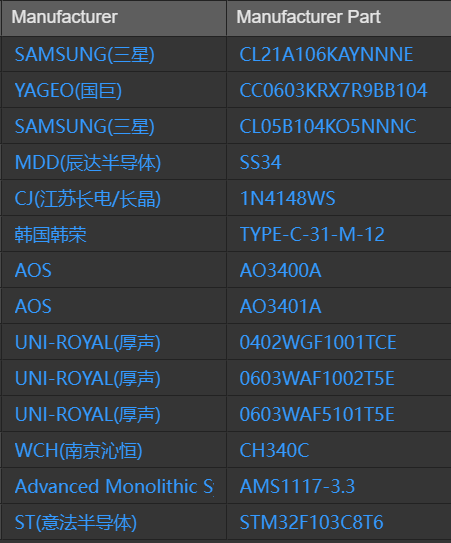Open the Advanced Monolithic manufacturer link

[115, 487]
